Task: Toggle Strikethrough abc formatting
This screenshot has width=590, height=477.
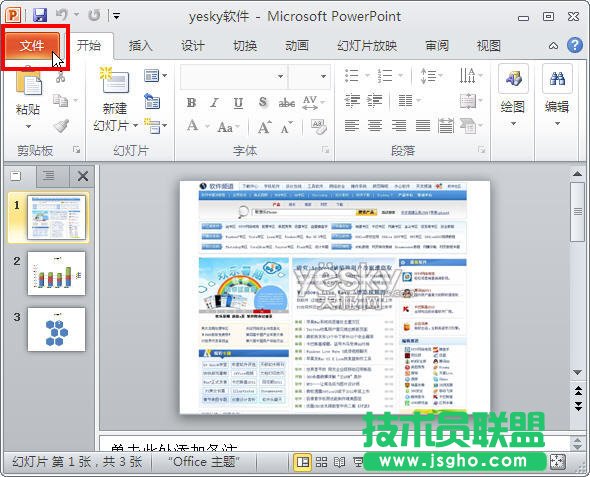Action: click(286, 102)
